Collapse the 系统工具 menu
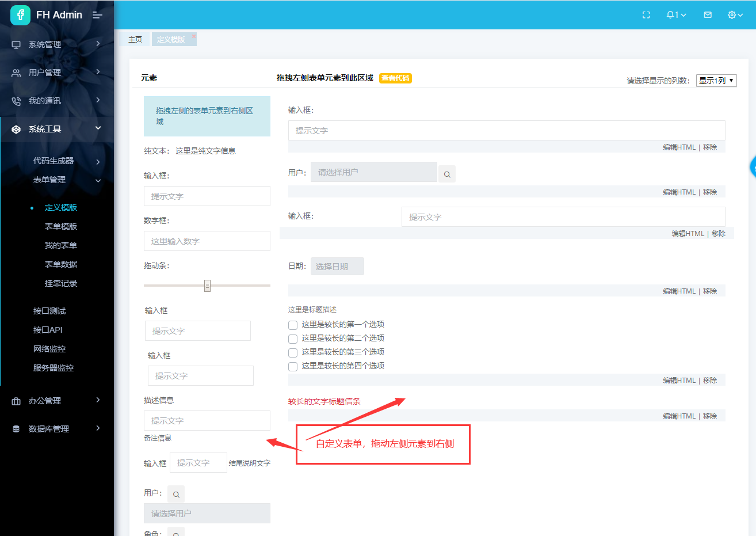The width and height of the screenshot is (756, 536). point(98,128)
